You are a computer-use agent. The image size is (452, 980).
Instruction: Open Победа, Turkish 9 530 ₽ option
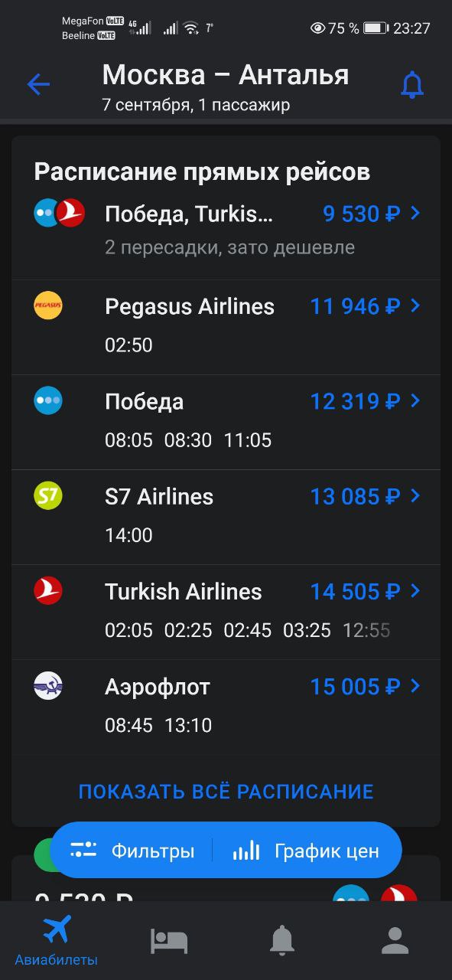tap(226, 230)
